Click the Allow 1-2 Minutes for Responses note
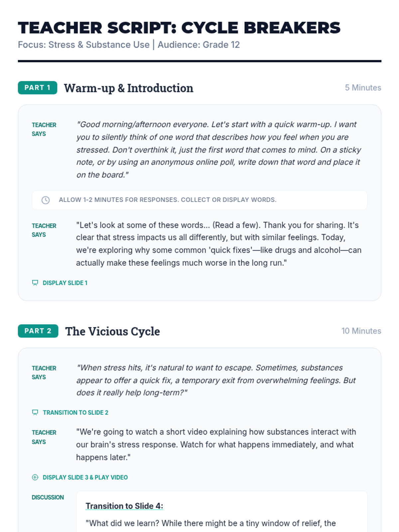The width and height of the screenshot is (399, 532). 168,200
